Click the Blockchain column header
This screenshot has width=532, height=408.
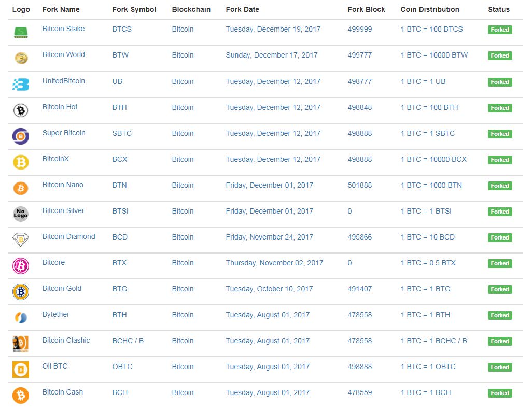click(191, 9)
